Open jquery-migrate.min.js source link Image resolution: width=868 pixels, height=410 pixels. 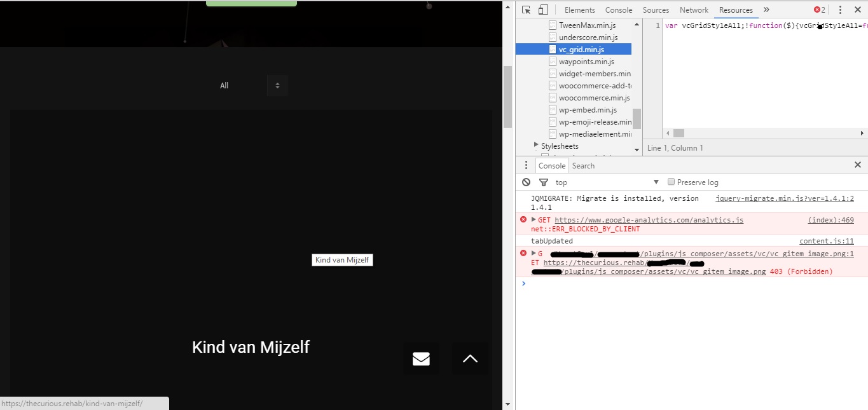pos(785,198)
